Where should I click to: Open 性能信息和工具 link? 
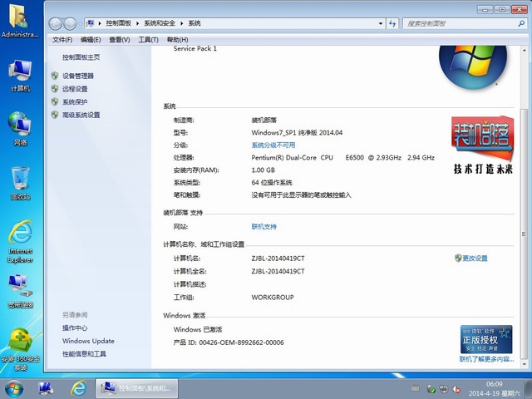point(84,354)
